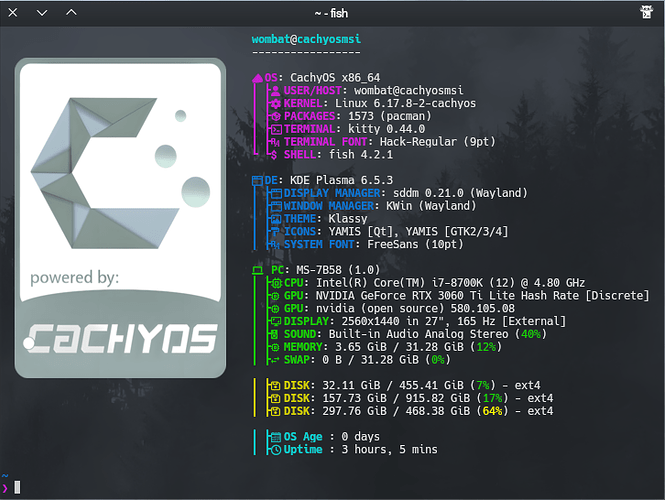Viewport: 665px width, 500px height.
Task: Click the OS triangle icon
Action: point(257,78)
